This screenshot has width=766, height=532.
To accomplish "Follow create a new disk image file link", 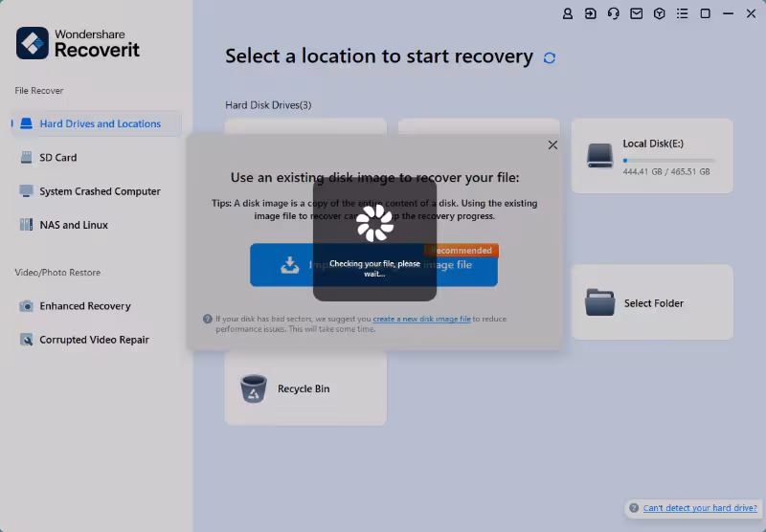I will pyautogui.click(x=421, y=319).
